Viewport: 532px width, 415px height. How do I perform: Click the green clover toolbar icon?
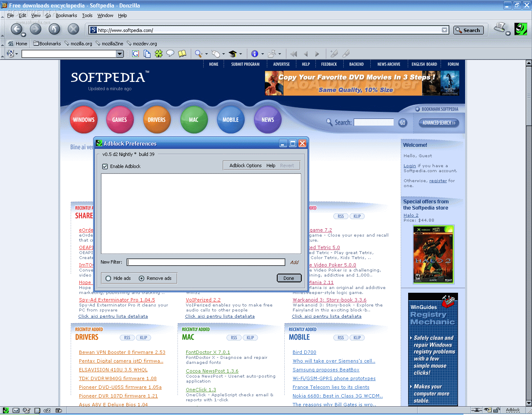coord(159,54)
